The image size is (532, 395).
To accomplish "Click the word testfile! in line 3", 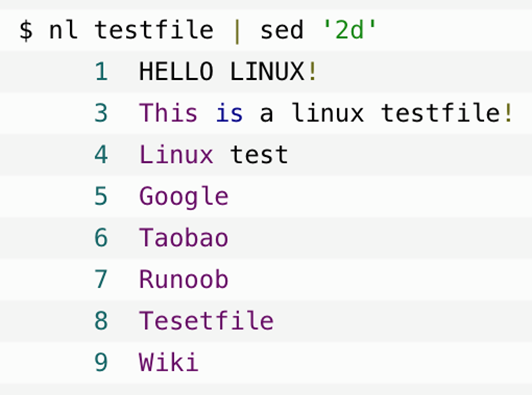I will coord(446,113).
